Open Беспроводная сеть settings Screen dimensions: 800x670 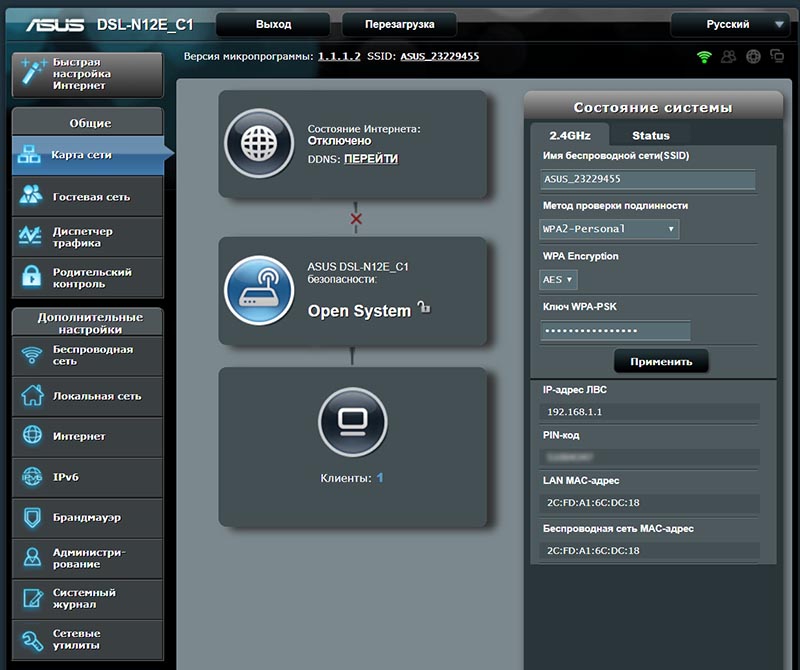tap(88, 356)
